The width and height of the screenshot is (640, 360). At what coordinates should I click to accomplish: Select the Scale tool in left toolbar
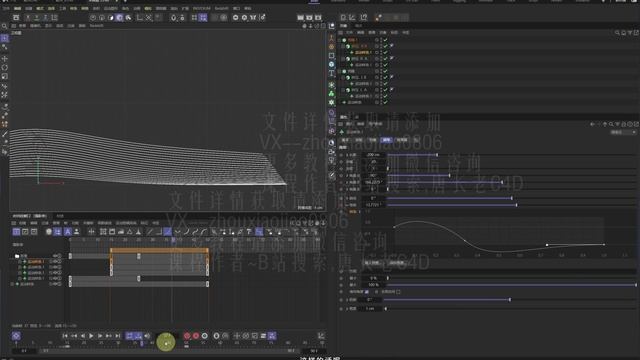tap(4, 76)
